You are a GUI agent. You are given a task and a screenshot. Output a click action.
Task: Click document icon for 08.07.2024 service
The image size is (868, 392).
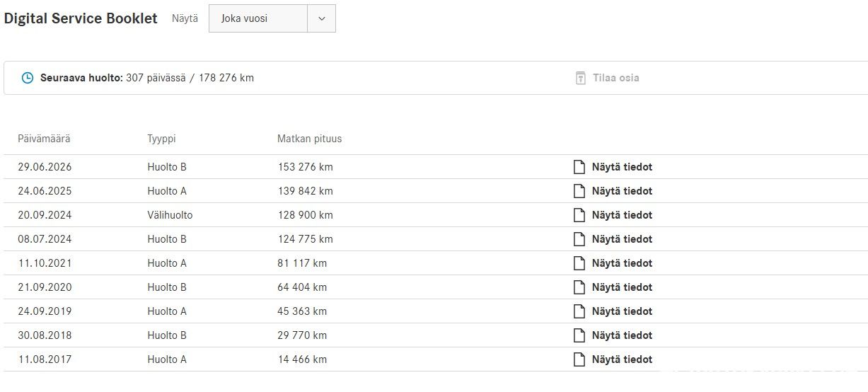(x=579, y=239)
